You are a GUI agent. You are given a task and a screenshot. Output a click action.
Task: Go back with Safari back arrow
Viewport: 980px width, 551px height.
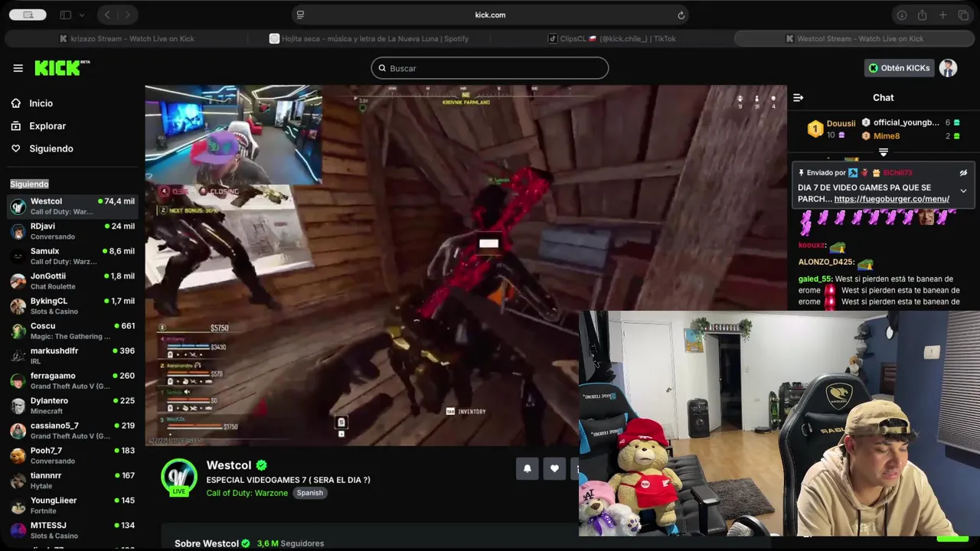(x=107, y=15)
